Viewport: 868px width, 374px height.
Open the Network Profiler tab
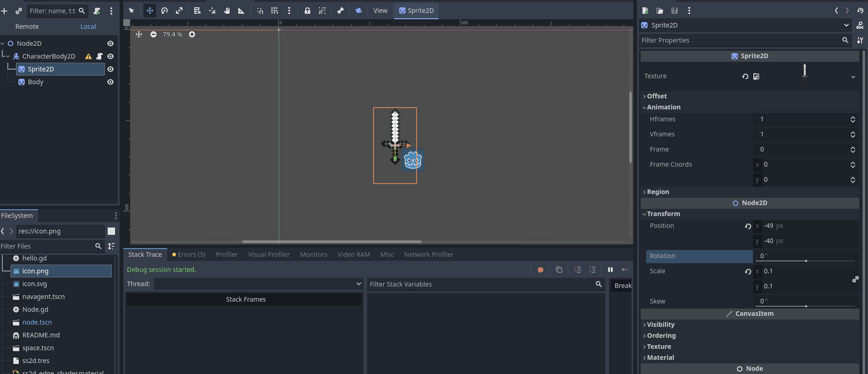[x=429, y=255]
